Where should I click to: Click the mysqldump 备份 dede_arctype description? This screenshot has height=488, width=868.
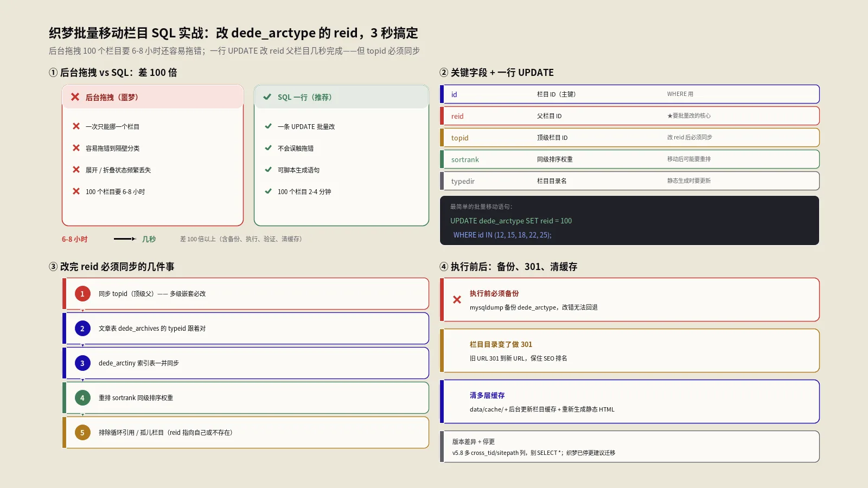(x=533, y=307)
